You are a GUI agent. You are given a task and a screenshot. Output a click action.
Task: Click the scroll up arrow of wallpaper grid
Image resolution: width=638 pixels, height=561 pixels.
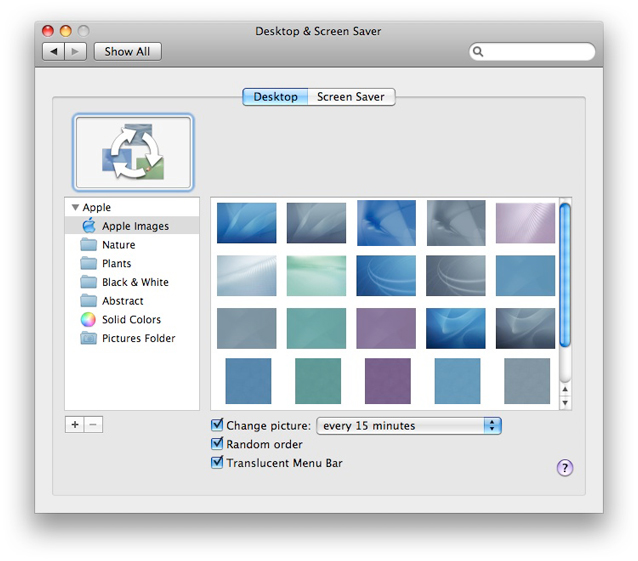(x=565, y=390)
